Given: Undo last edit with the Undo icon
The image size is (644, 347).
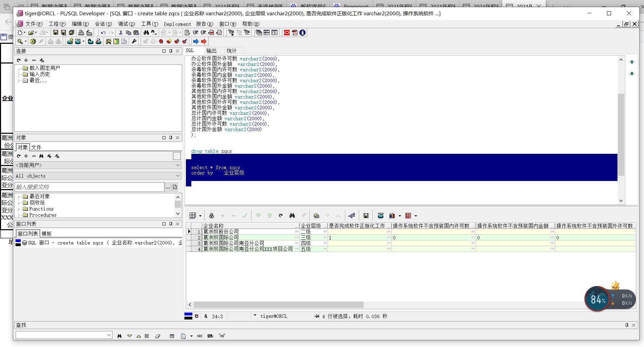Looking at the screenshot, I should (103, 33).
